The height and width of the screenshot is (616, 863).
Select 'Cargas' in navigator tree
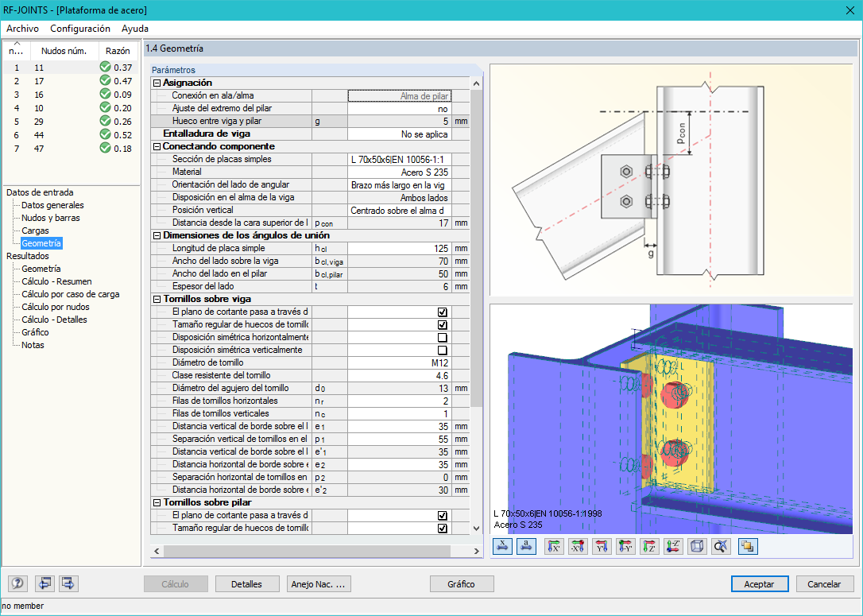35,231
